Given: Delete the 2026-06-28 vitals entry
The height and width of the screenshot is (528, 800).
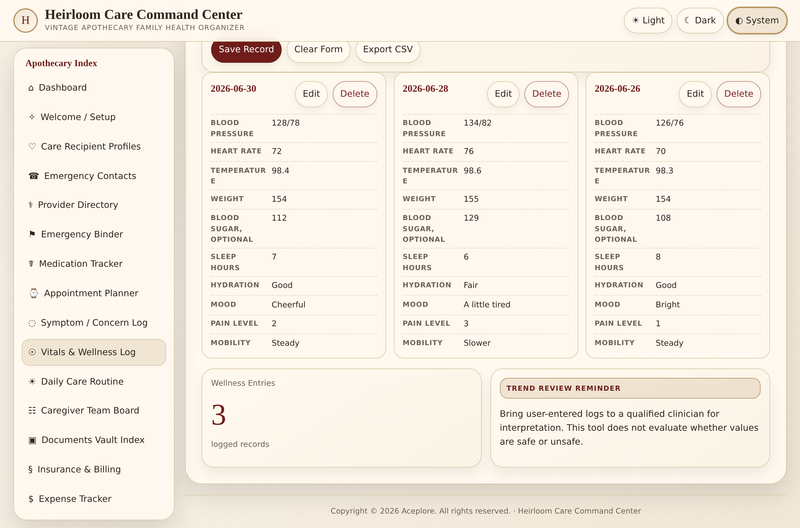Looking at the screenshot, I should pyautogui.click(x=546, y=94).
